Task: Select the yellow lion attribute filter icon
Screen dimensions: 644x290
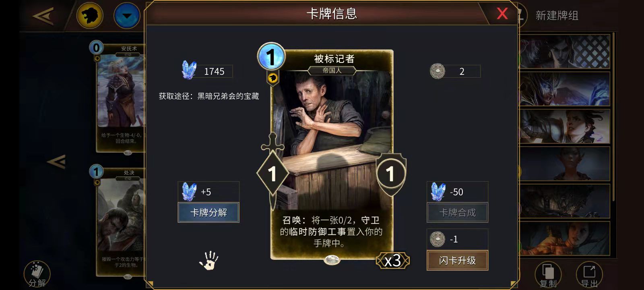Action: click(90, 16)
